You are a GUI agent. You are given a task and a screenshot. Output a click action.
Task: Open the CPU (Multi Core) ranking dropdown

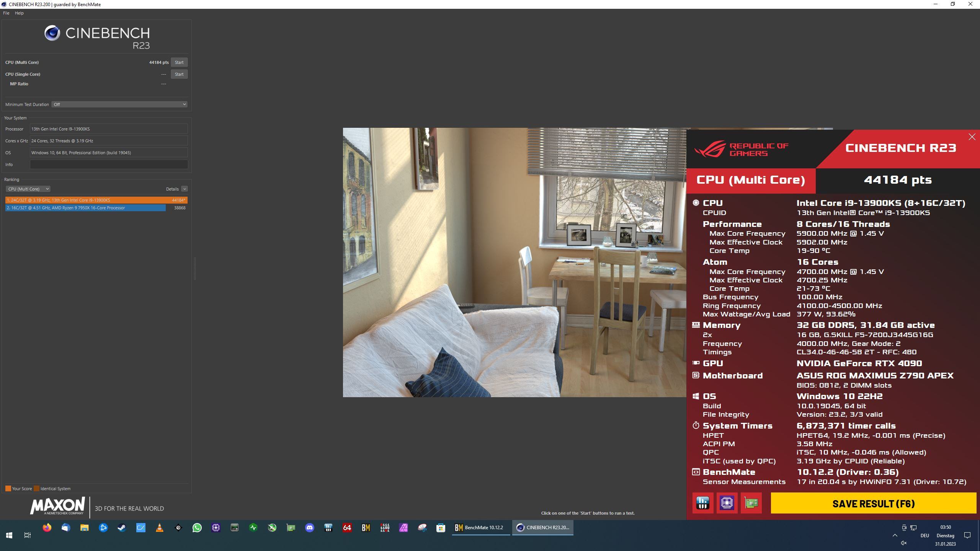pyautogui.click(x=28, y=189)
